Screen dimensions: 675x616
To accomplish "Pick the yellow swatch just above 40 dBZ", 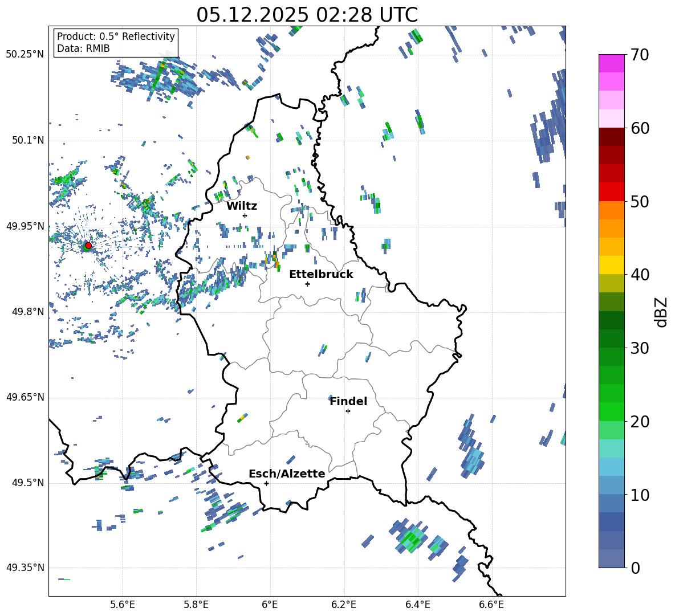I will coord(612,265).
